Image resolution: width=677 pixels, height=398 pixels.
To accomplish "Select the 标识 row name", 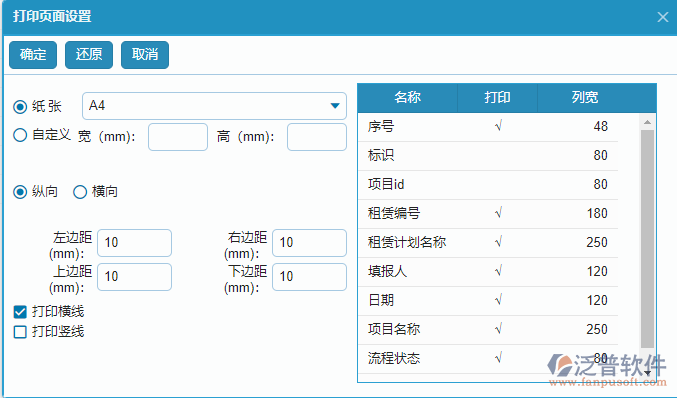I will (x=381, y=155).
